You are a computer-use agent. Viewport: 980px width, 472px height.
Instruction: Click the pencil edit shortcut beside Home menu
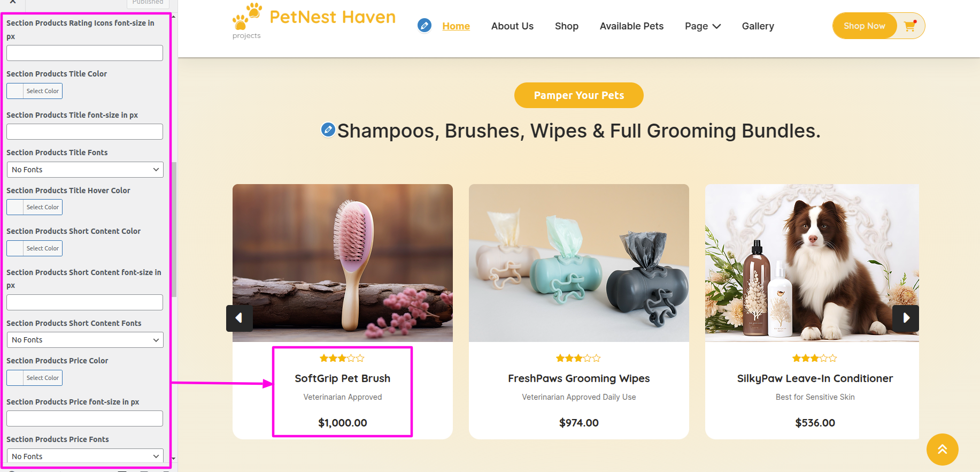[425, 25]
